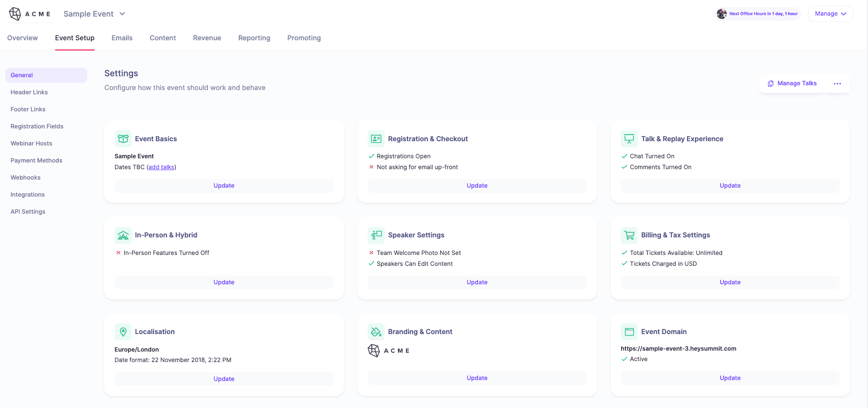This screenshot has height=408, width=868.
Task: Open the Reporting tab
Action: coord(254,38)
